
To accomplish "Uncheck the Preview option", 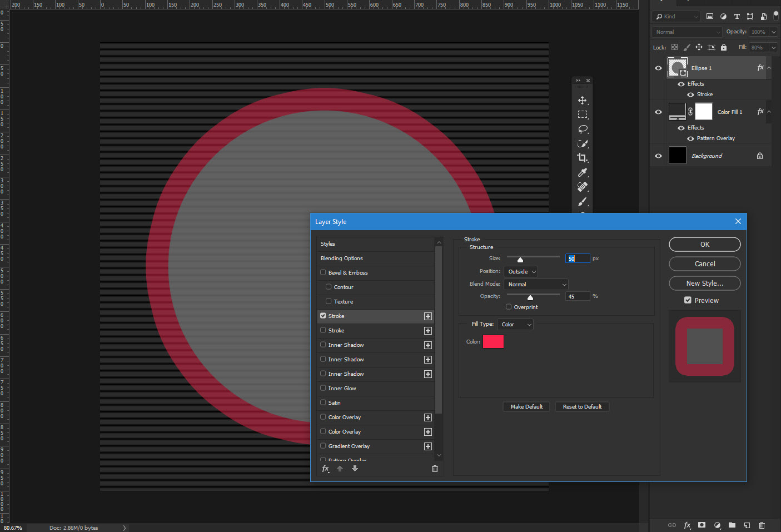I will pyautogui.click(x=688, y=300).
